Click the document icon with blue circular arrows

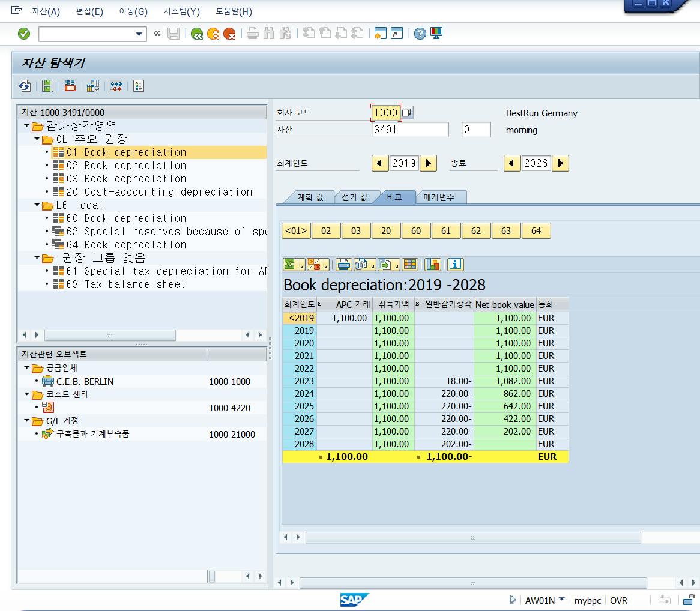click(x=25, y=86)
